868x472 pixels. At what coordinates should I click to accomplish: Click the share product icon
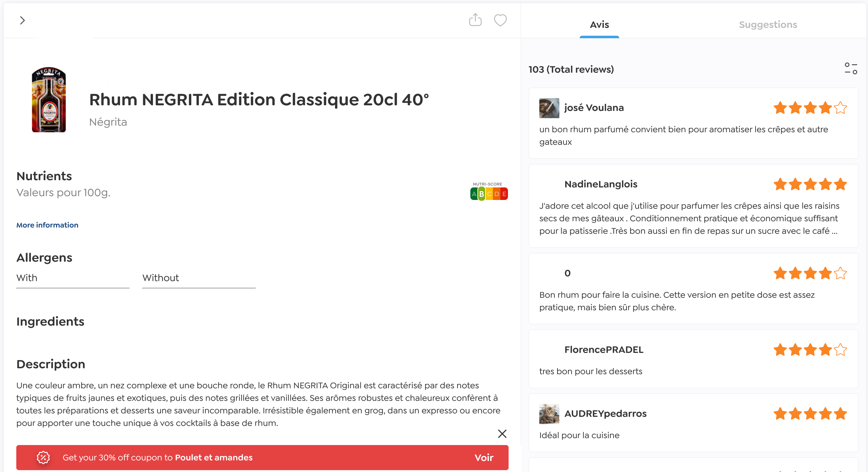(x=475, y=20)
